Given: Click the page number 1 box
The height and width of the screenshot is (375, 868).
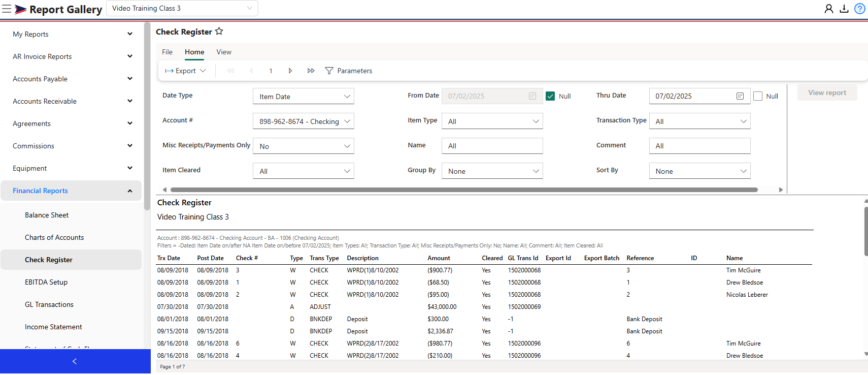Looking at the screenshot, I should coord(271,71).
